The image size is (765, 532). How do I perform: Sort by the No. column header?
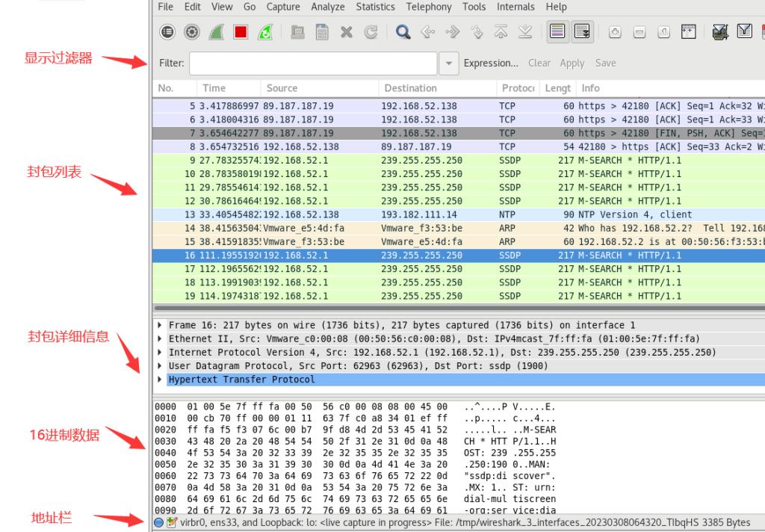(x=175, y=88)
